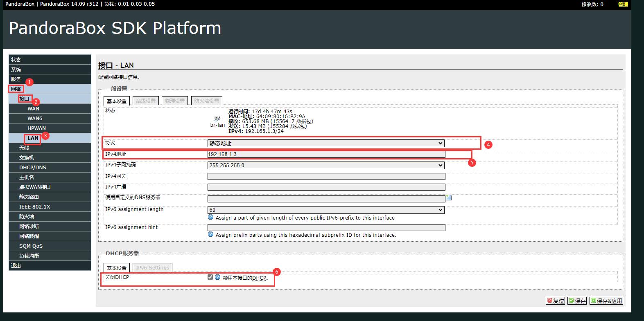This screenshot has width=644, height=321.
Task: Open the Wake on LAN page
Action: click(50, 236)
